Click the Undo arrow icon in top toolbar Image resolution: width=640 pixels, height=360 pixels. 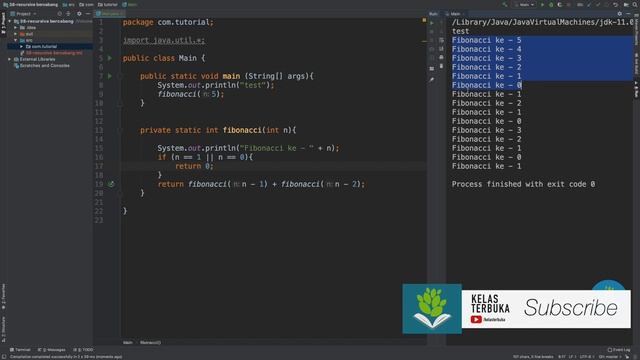click(x=615, y=4)
